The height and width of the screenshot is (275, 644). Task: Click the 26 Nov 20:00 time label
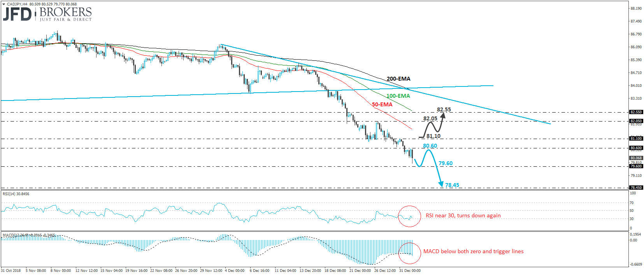(186, 270)
